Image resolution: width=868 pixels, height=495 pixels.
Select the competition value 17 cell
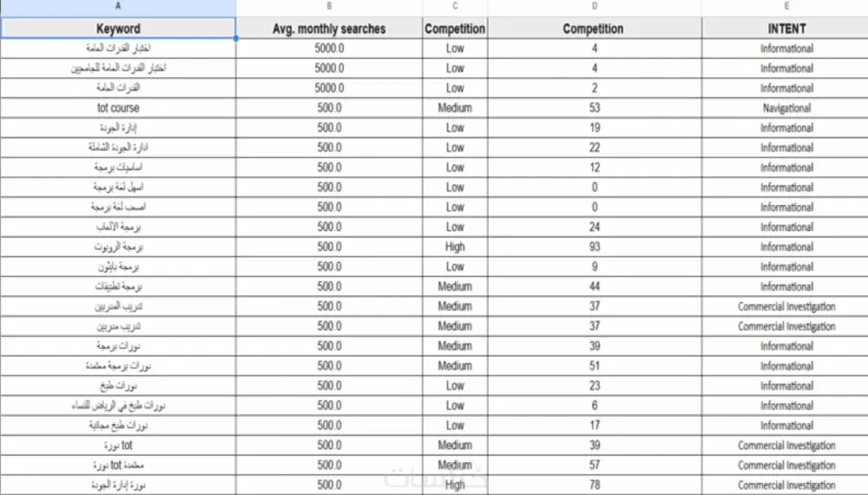[595, 426]
